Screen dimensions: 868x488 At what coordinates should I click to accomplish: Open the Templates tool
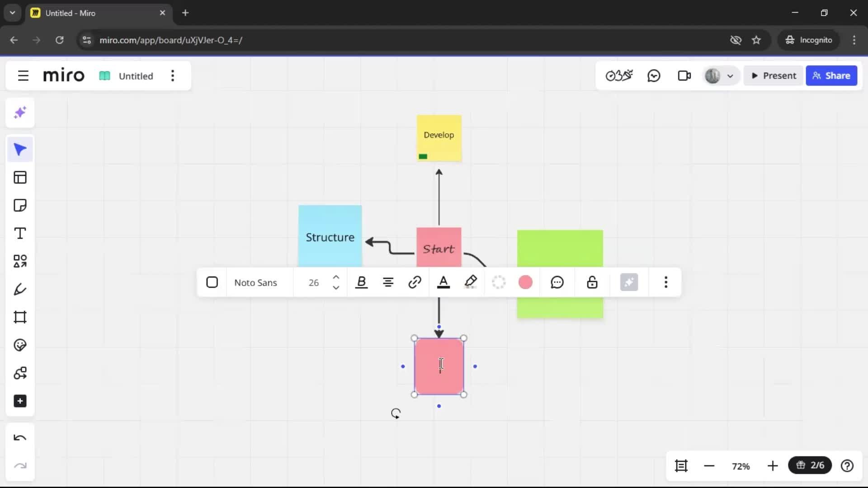(20, 178)
